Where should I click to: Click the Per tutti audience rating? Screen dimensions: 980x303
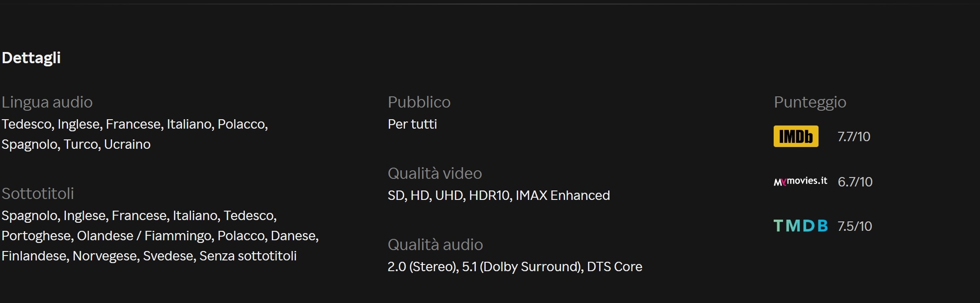click(x=412, y=124)
